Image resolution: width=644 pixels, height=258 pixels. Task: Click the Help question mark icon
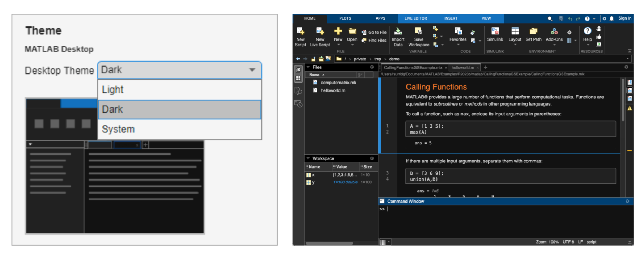588,31
